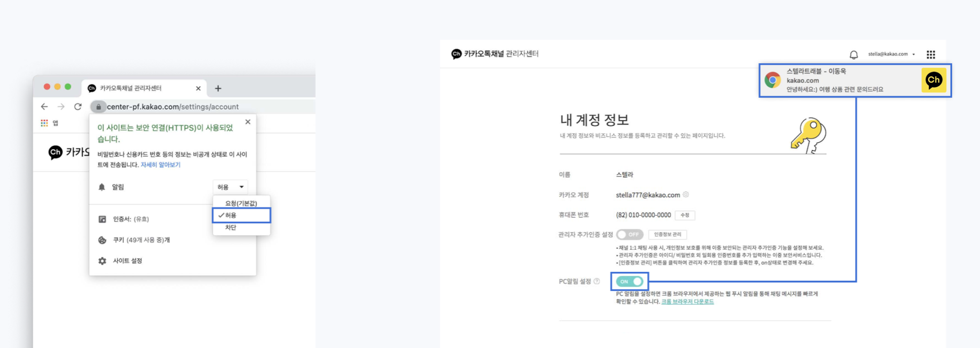This screenshot has height=348, width=980.
Task: Click the green macOS fullscreen button
Action: click(68, 87)
